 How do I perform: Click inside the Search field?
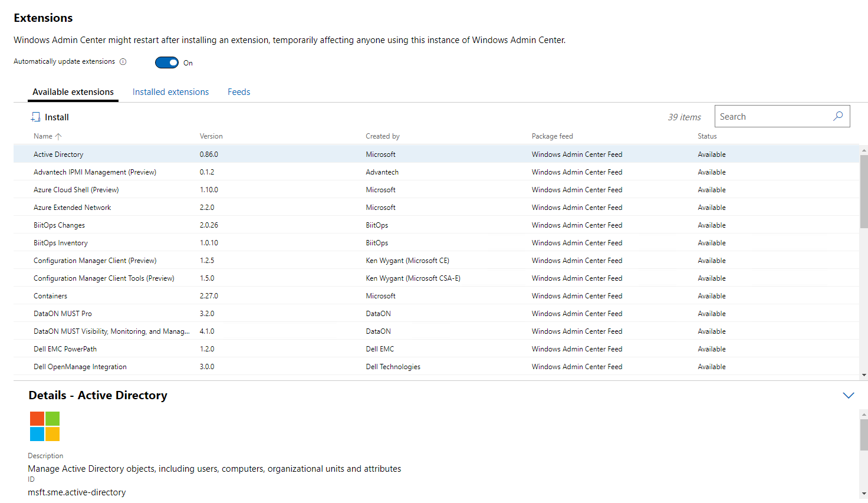coord(772,116)
